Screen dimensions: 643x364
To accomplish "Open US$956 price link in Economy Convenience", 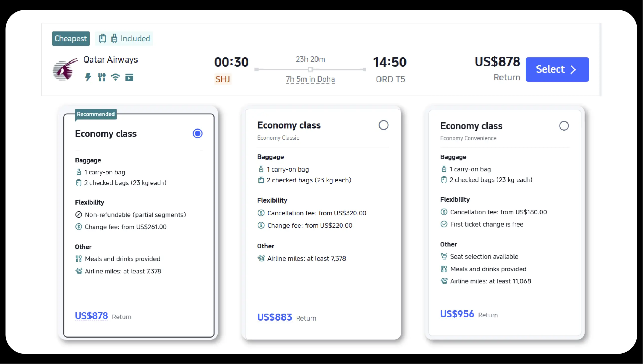I will (457, 314).
